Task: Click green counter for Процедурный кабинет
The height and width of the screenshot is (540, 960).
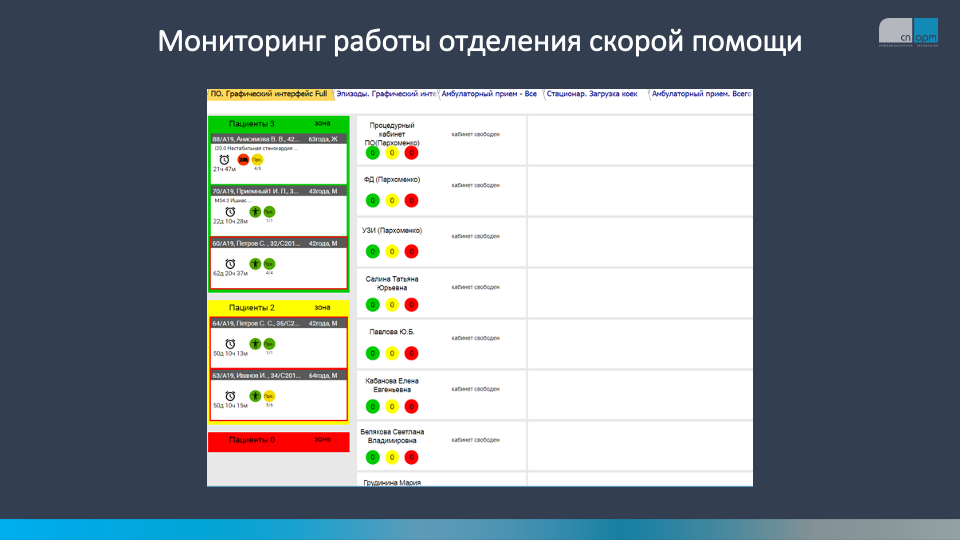Action: point(372,153)
